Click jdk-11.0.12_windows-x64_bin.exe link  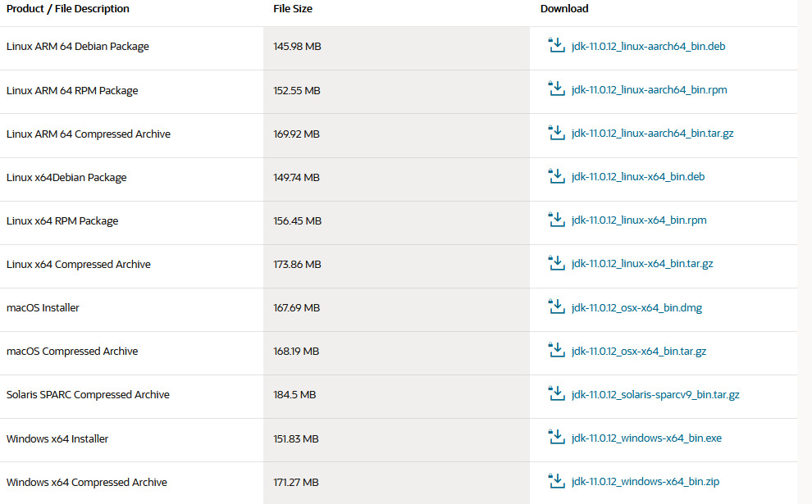pos(647,438)
